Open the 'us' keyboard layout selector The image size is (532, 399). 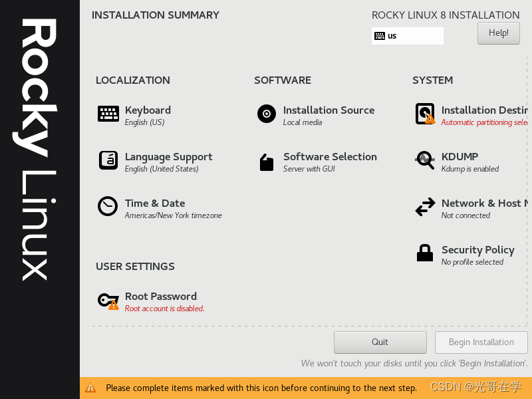pyautogui.click(x=407, y=36)
